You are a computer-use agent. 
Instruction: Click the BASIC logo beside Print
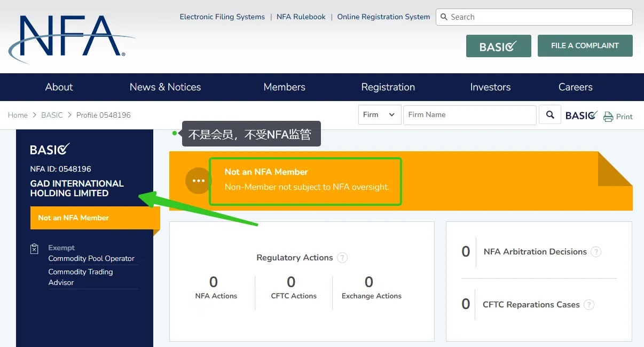582,115
